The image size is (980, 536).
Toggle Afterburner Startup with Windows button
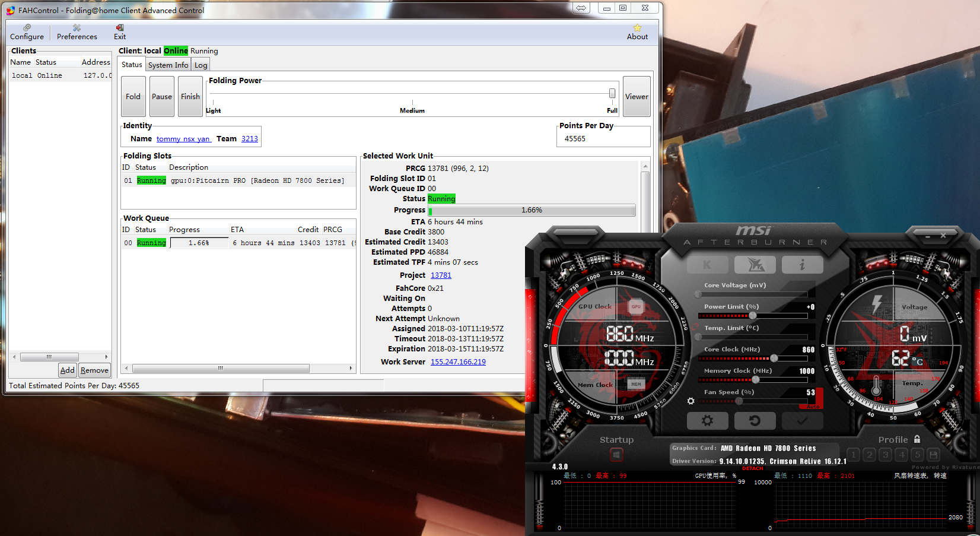pyautogui.click(x=616, y=455)
